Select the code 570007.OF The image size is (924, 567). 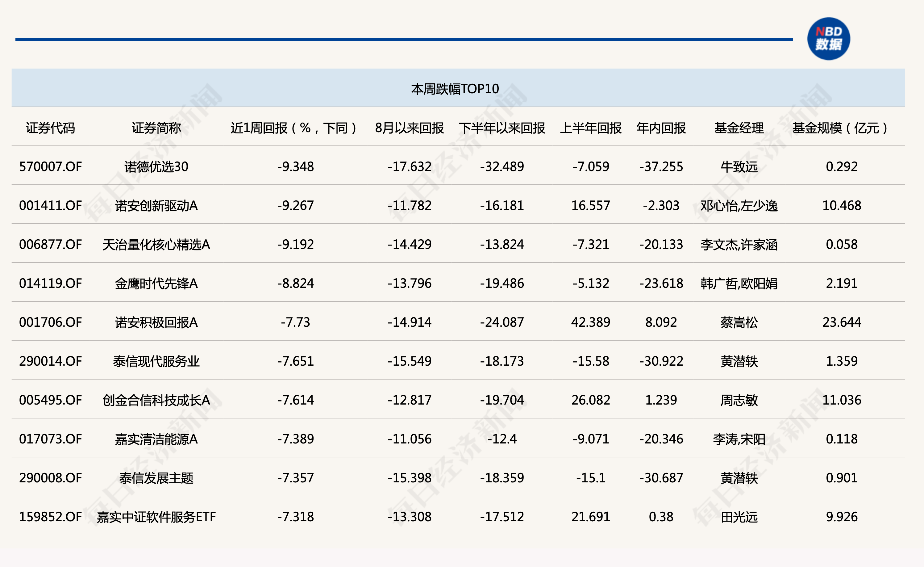click(50, 166)
